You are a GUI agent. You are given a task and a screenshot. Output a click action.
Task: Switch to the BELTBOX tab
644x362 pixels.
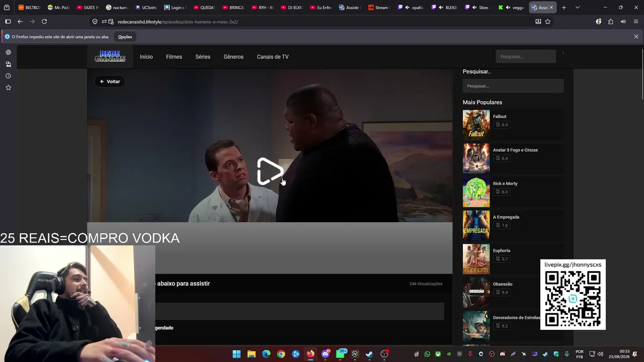(29, 8)
